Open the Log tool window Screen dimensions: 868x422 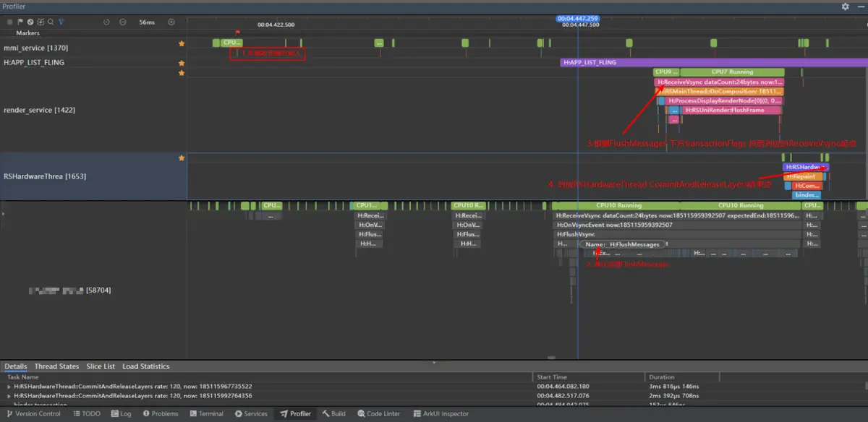(x=122, y=414)
